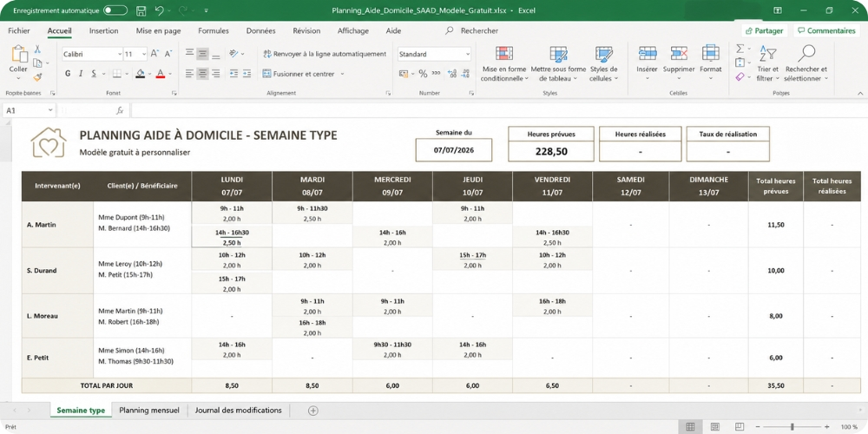This screenshot has width=868, height=434.
Task: Open the Fichier menu
Action: coord(19,31)
